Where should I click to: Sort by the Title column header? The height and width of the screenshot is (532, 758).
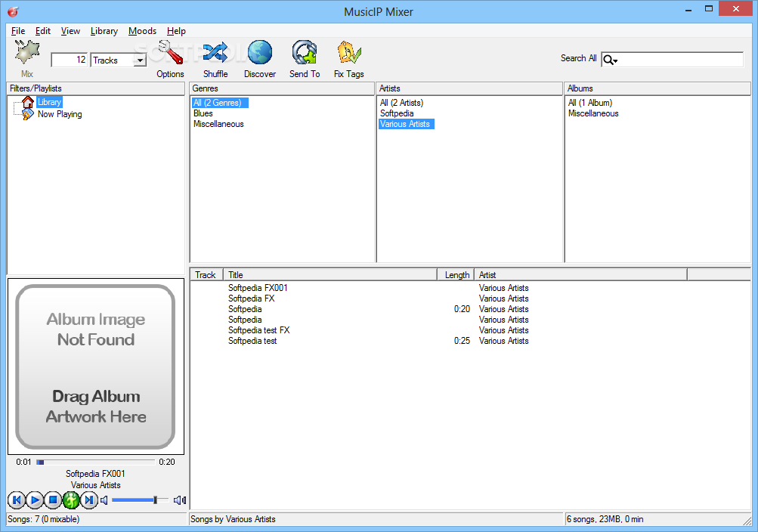(330, 274)
